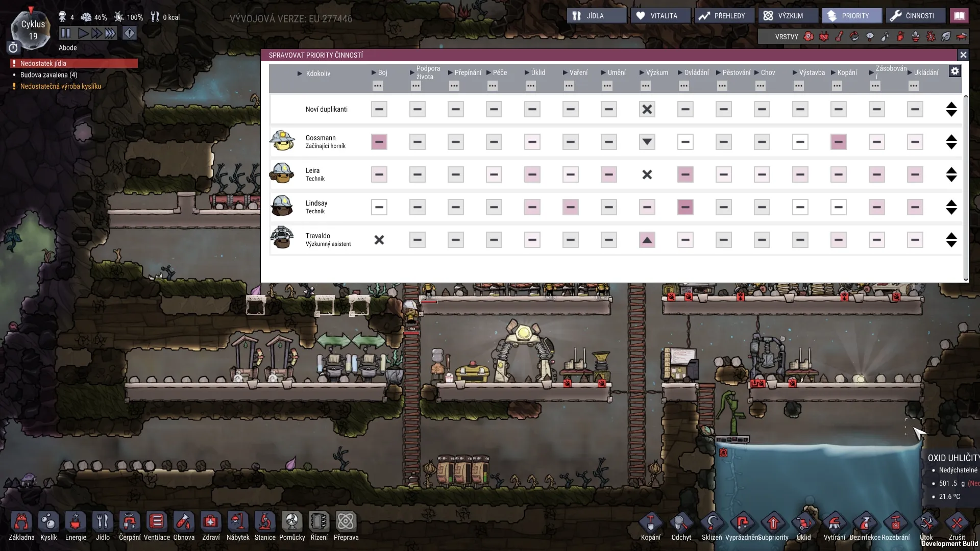The image size is (980, 551).
Task: Toggle Gossmann's Kopání priority
Action: 838,142
